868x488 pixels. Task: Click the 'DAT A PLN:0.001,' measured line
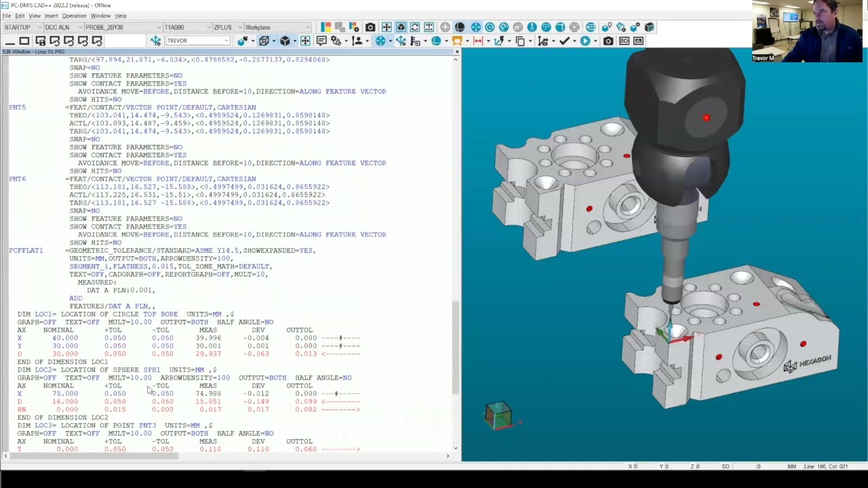click(x=121, y=290)
